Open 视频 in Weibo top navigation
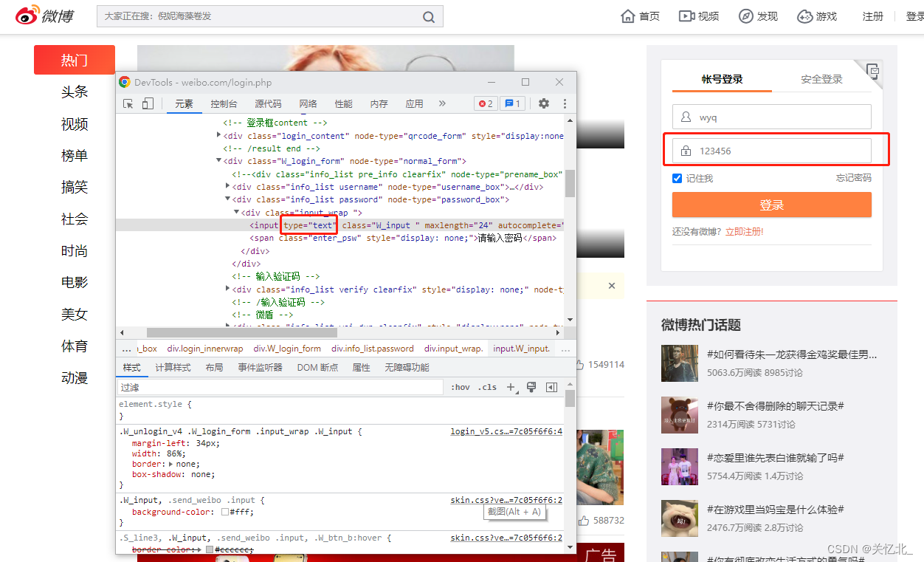The height and width of the screenshot is (562, 924). (699, 16)
